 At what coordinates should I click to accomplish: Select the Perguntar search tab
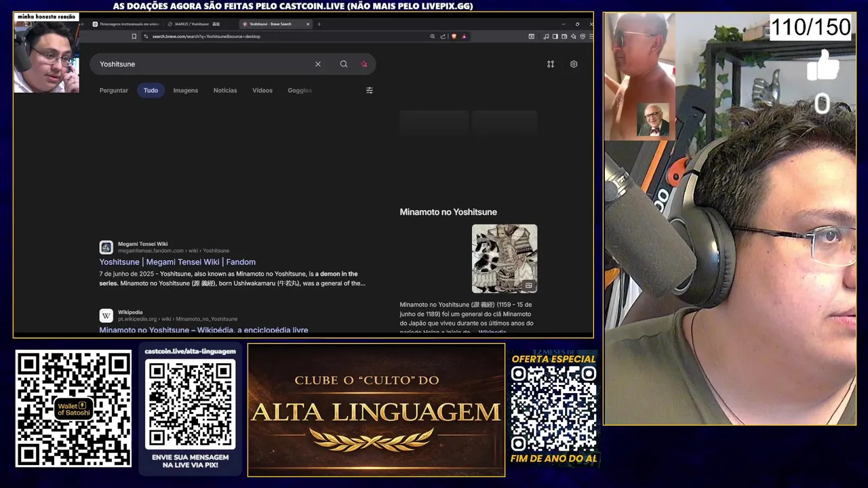114,90
